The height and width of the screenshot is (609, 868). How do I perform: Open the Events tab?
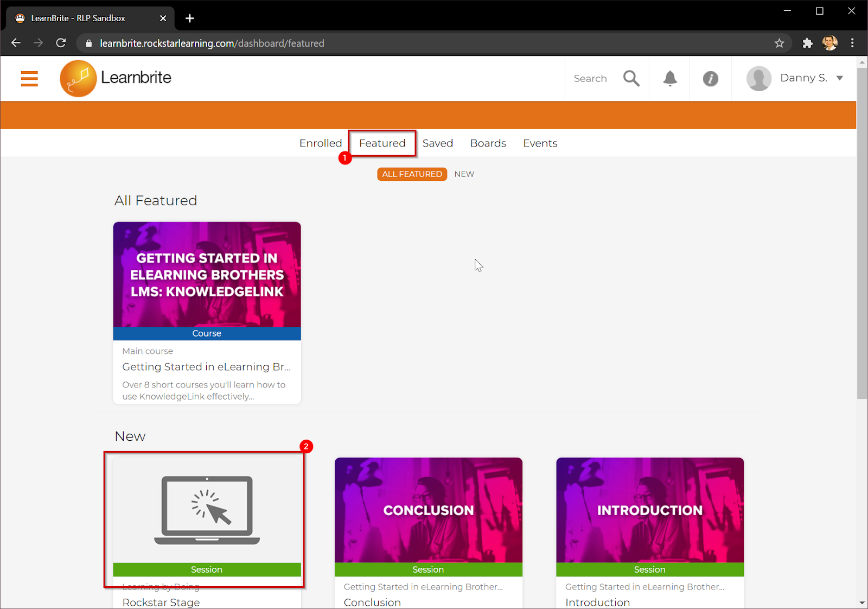540,143
